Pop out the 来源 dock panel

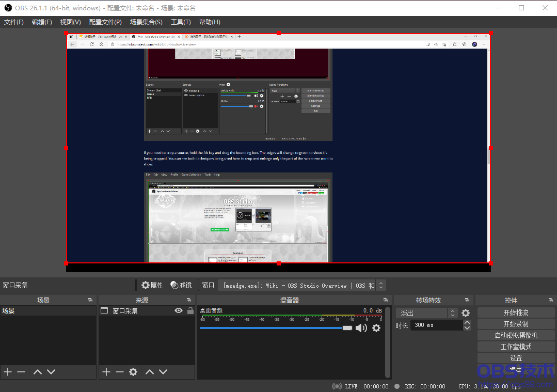coord(189,300)
